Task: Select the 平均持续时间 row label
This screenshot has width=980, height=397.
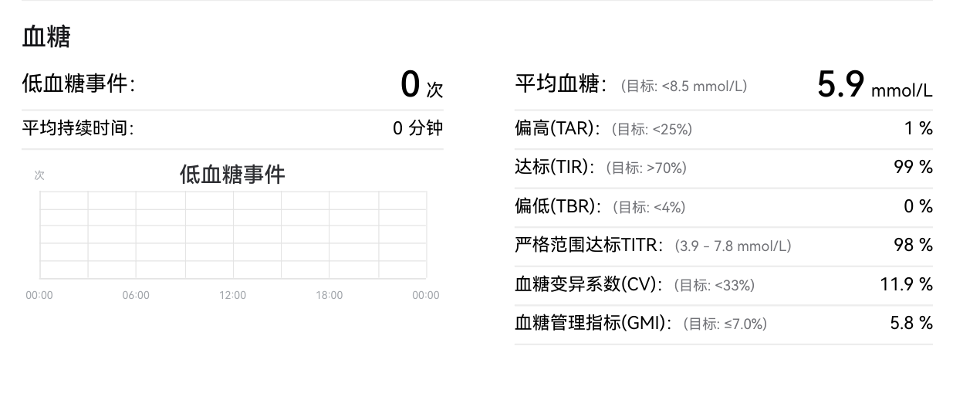Action: [78, 128]
